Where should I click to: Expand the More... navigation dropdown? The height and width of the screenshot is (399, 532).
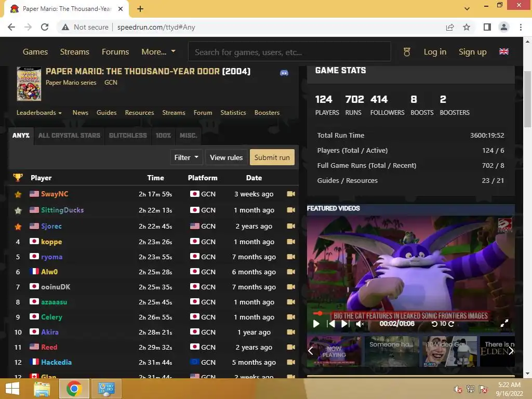(158, 52)
